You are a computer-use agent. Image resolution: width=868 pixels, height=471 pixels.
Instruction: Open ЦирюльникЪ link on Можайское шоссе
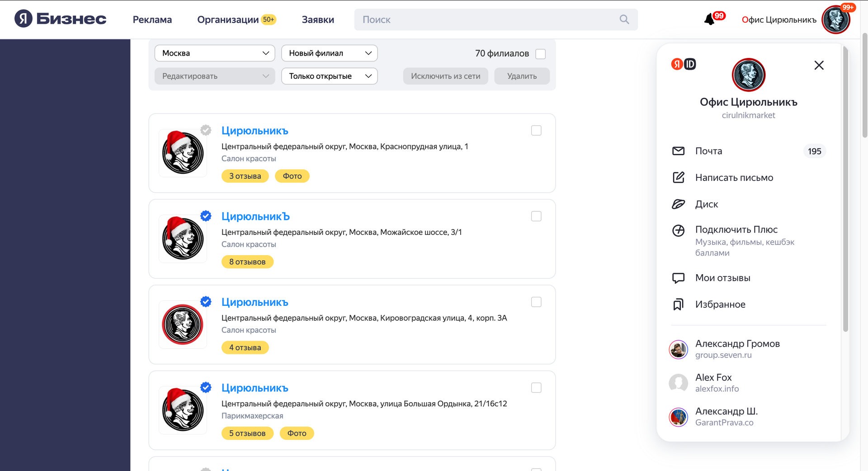255,216
